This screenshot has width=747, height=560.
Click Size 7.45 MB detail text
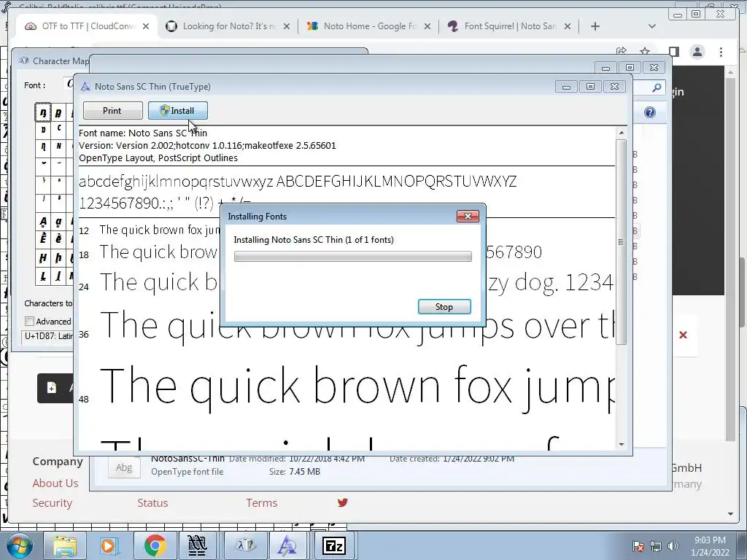(295, 472)
